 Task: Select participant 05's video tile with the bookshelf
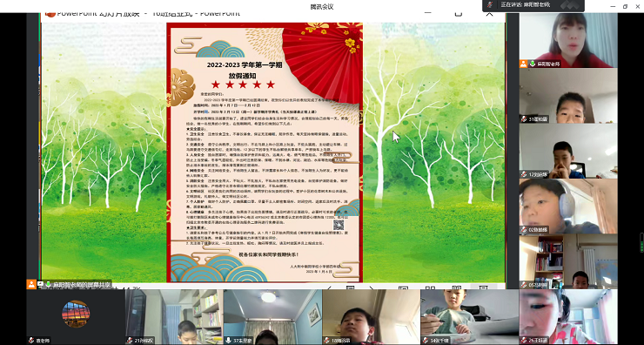tap(568, 261)
